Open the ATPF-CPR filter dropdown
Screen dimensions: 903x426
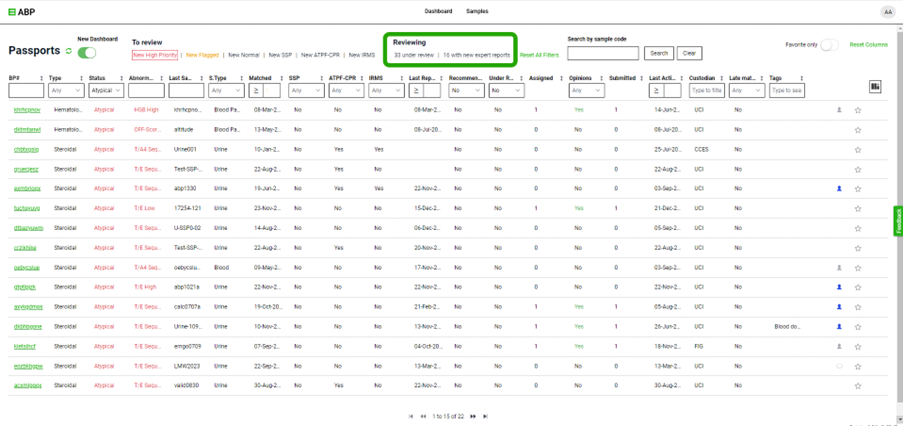coord(346,90)
